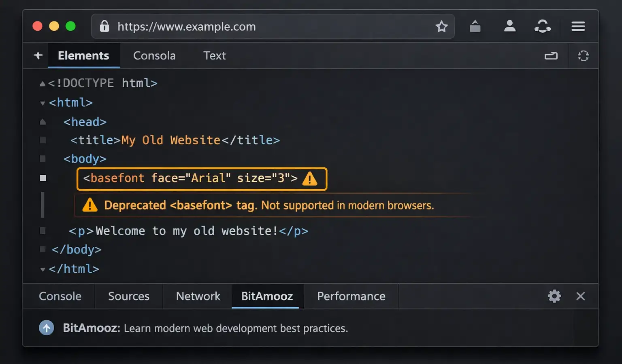Click the sync account icon
Image resolution: width=622 pixels, height=364 pixels.
543,27
